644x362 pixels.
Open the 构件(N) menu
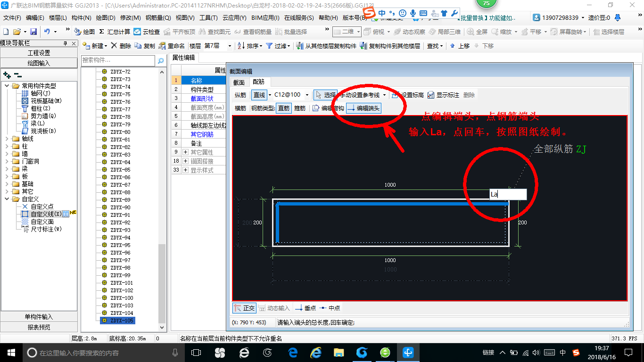(81, 17)
